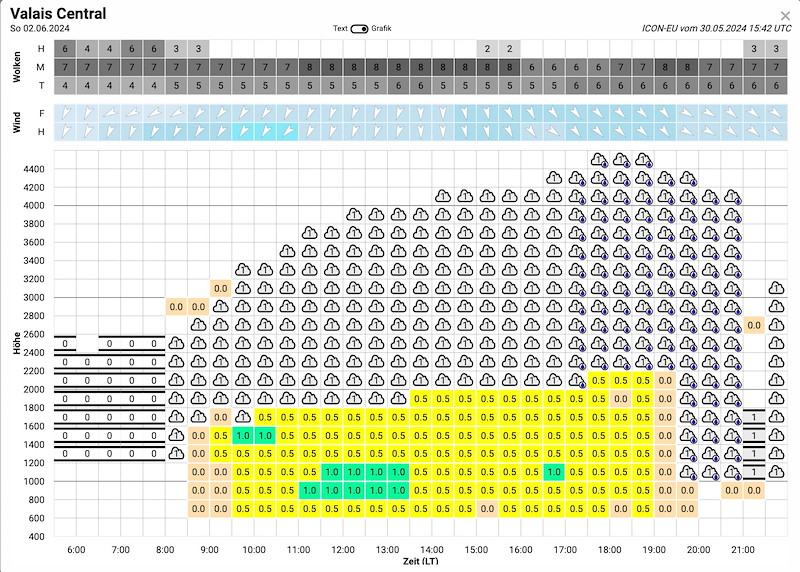
Task: Click the brightest H wind arrow near 10:00
Action: coord(243,132)
